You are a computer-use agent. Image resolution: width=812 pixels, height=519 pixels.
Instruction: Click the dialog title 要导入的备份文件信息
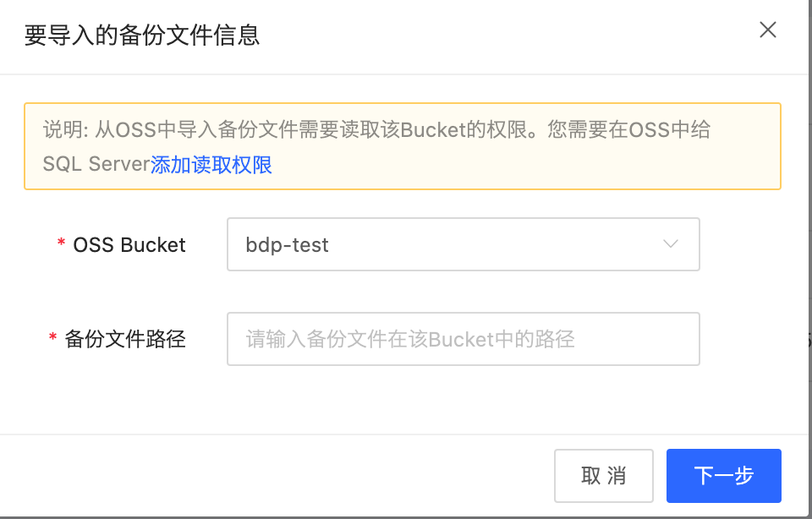(x=142, y=36)
